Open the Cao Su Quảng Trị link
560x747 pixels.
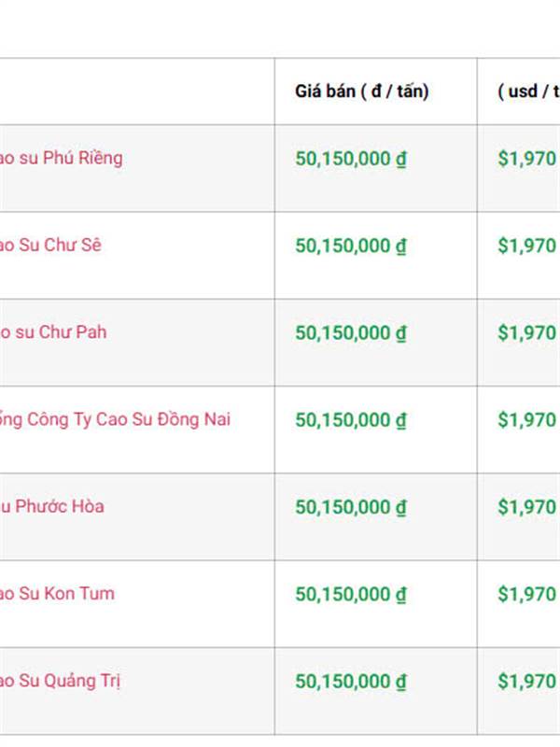(60, 682)
